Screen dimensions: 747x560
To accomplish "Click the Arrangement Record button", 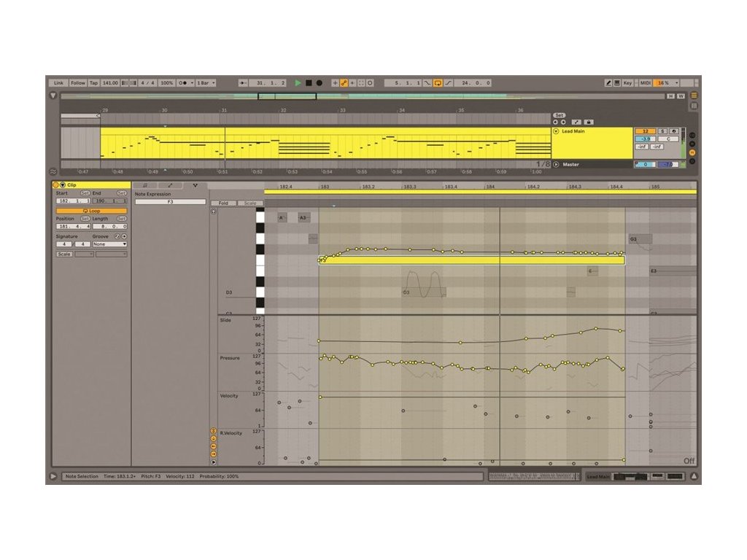I will (x=319, y=83).
